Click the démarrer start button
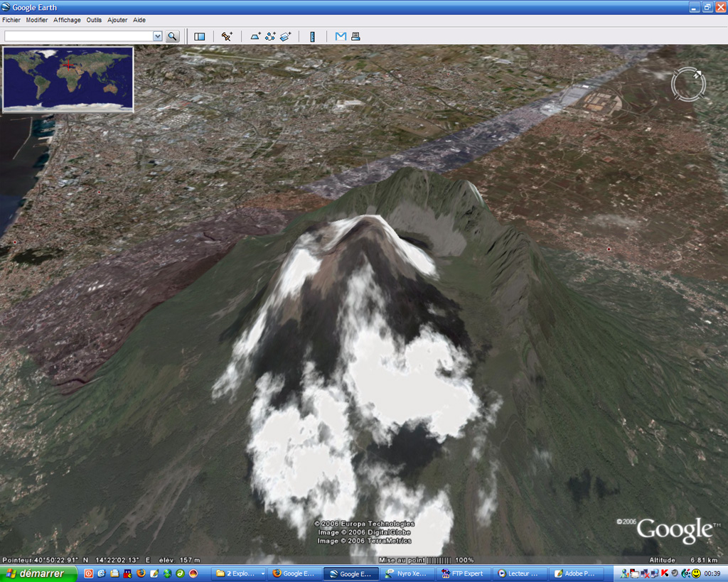The width and height of the screenshot is (728, 582). 38,573
